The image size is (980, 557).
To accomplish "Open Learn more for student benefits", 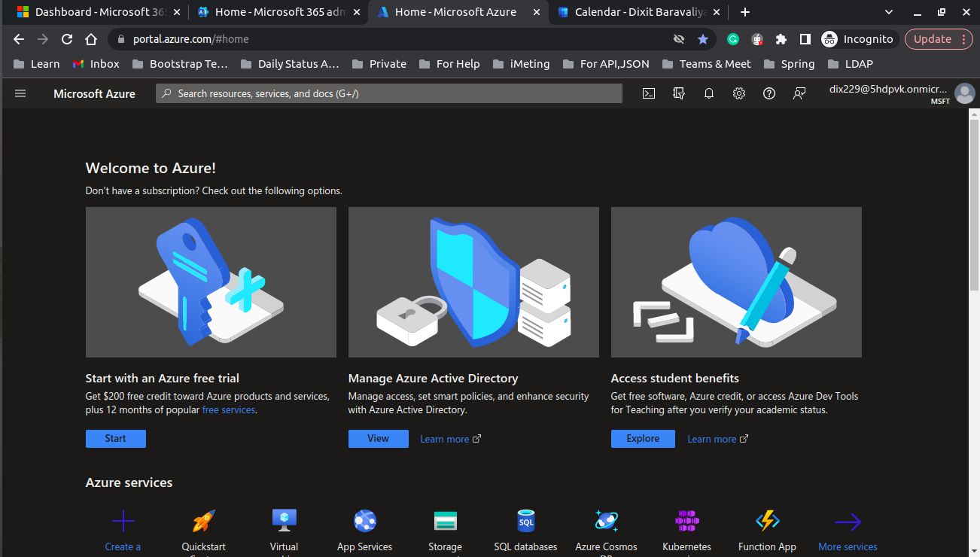I will [x=717, y=439].
